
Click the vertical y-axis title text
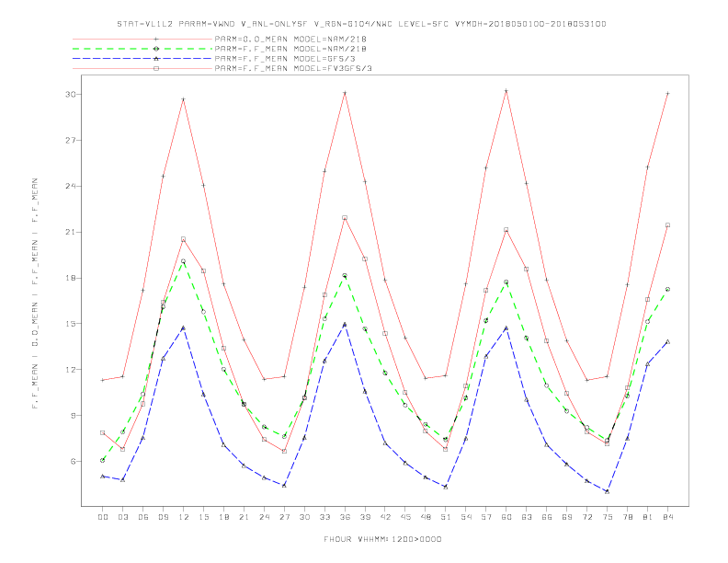click(x=35, y=293)
